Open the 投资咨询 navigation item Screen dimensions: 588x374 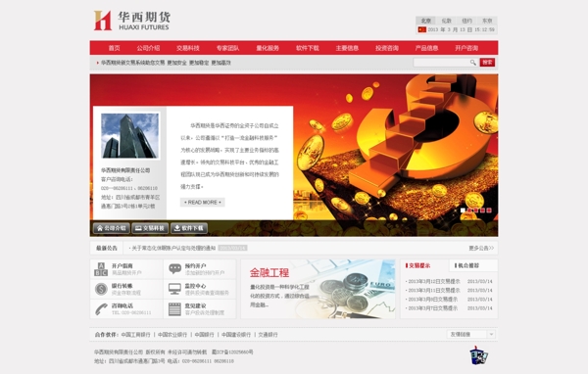[x=387, y=48]
